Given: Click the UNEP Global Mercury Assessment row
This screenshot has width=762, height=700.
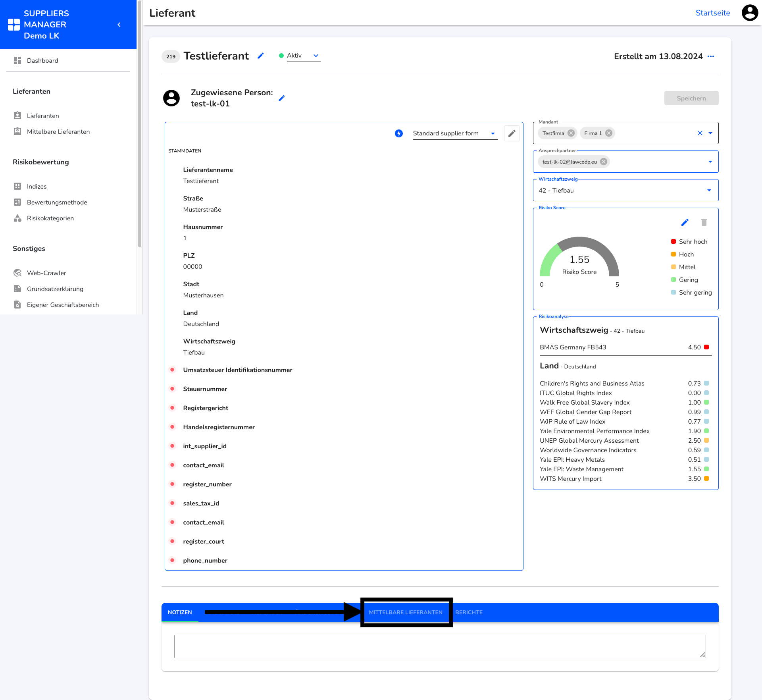Looking at the screenshot, I should [x=625, y=440].
